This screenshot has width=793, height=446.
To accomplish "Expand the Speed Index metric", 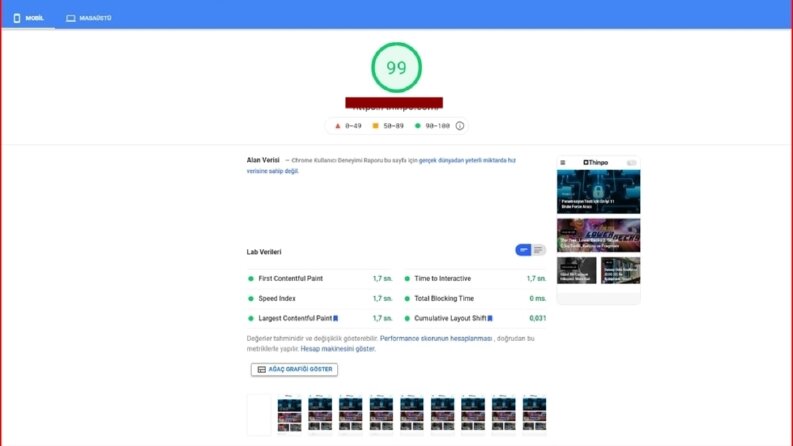I will coord(320,299).
